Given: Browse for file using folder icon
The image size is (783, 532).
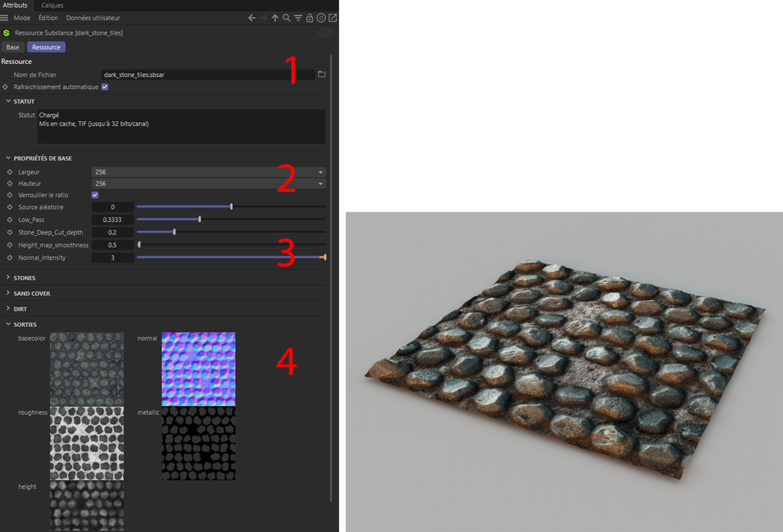Looking at the screenshot, I should pyautogui.click(x=321, y=74).
